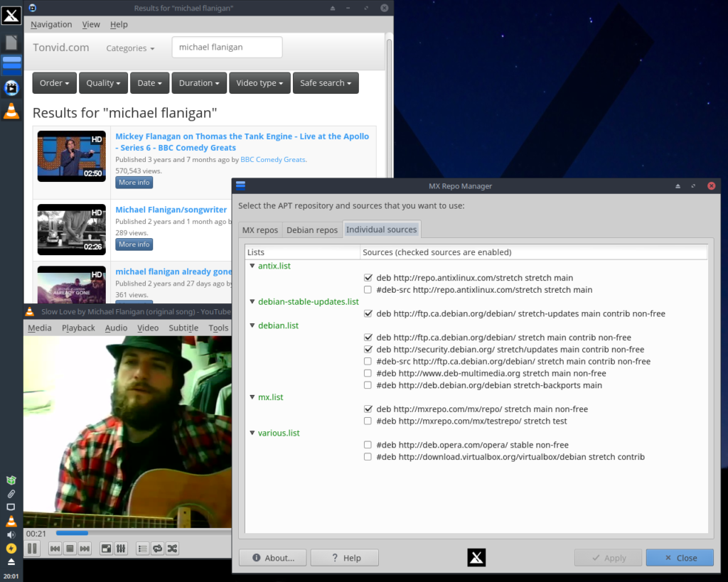The image size is (728, 582).
Task: Click SMTube window title bar app icon
Action: (33, 8)
